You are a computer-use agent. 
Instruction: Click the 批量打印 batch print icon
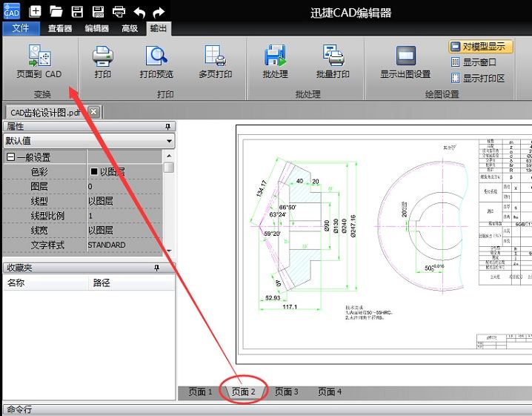[333, 55]
